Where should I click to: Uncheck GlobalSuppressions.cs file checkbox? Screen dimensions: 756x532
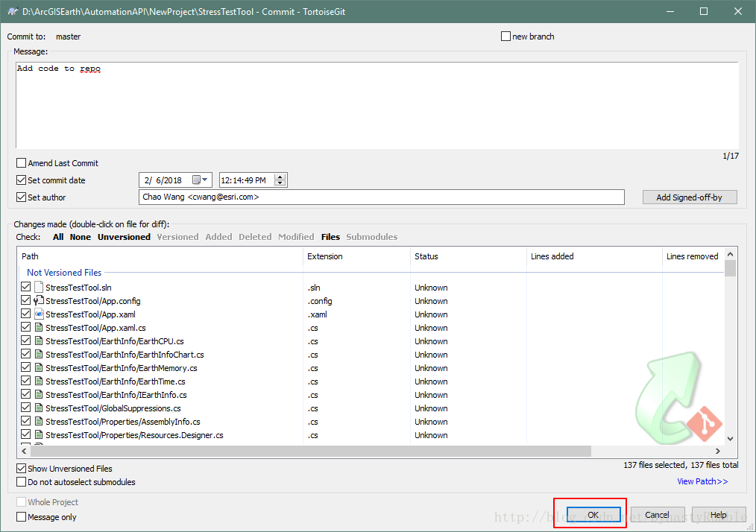click(26, 408)
